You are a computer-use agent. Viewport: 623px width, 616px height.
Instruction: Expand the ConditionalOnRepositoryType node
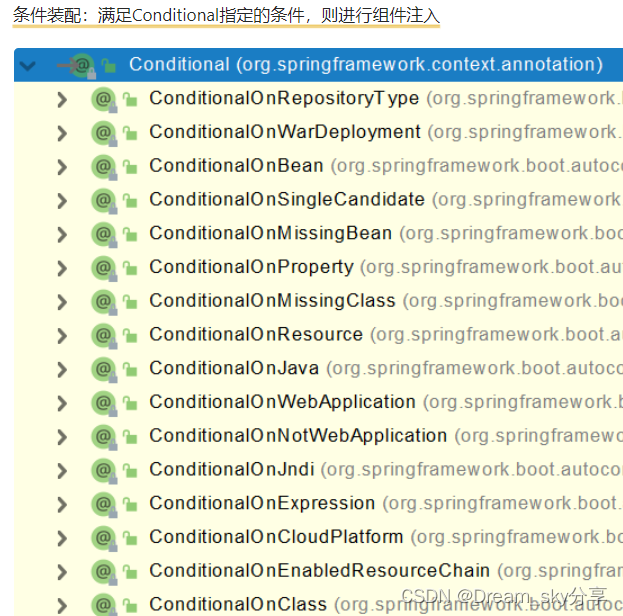pyautogui.click(x=62, y=99)
